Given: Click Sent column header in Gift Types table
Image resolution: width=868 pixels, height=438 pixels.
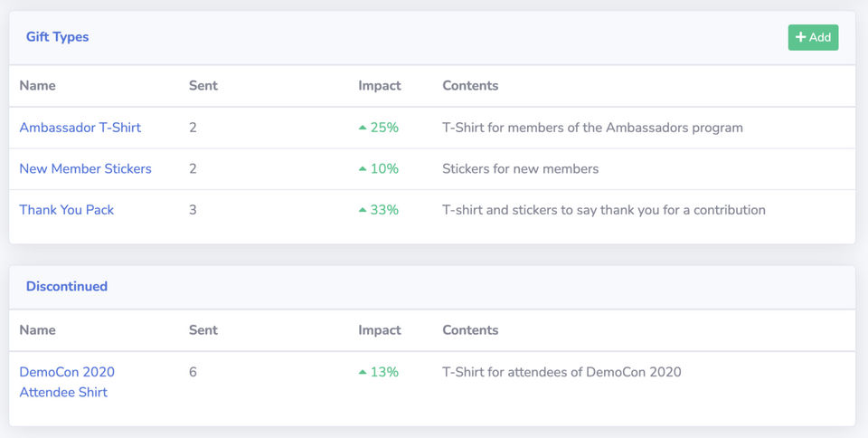Looking at the screenshot, I should coord(203,86).
